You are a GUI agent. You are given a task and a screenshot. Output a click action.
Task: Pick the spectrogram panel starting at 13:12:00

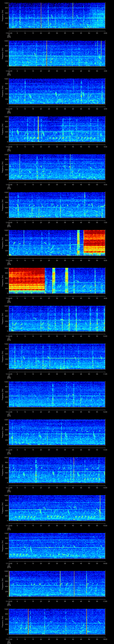[x=57, y=432]
